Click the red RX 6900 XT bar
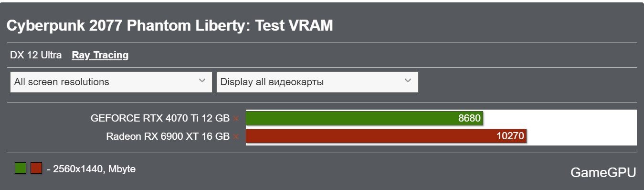644x190 pixels. (x=386, y=136)
